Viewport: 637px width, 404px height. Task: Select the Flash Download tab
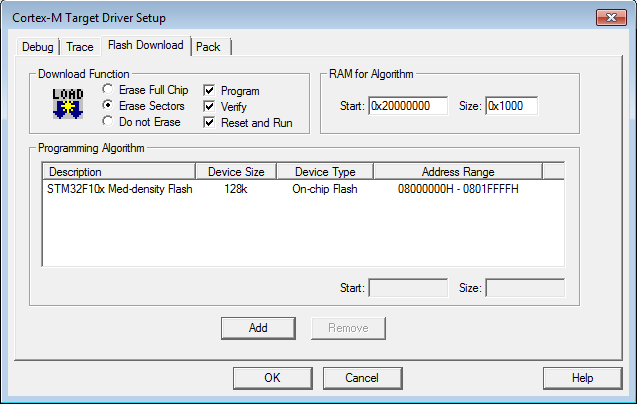point(146,45)
